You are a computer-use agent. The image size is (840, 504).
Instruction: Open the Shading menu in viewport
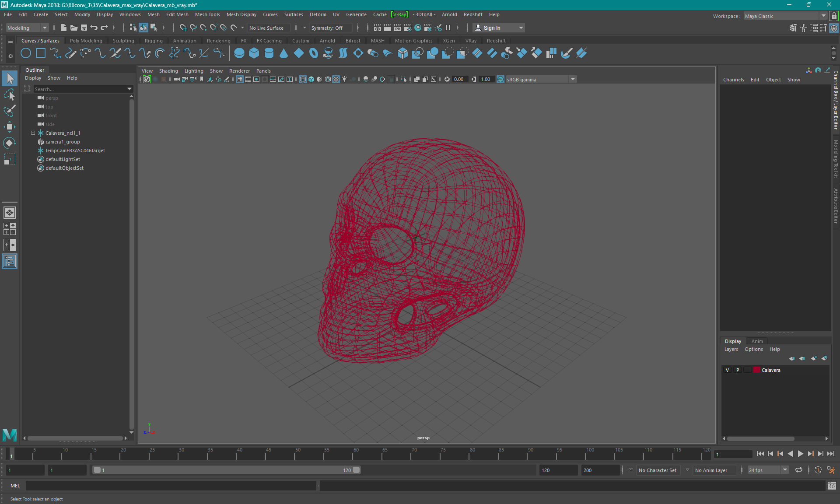168,70
